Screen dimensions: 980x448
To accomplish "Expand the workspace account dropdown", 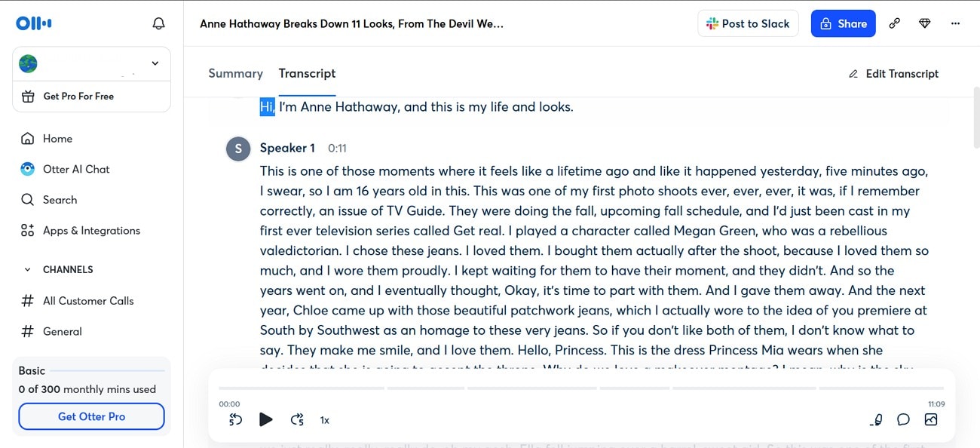I will point(155,63).
